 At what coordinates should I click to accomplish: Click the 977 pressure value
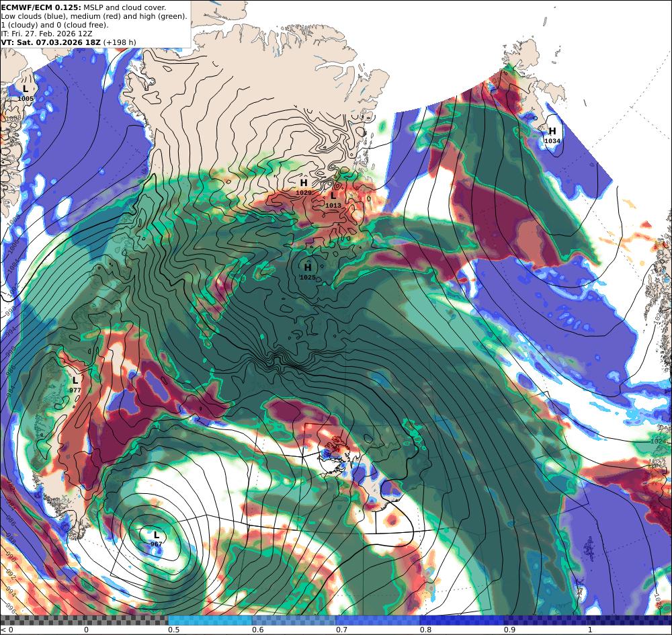[x=75, y=390]
